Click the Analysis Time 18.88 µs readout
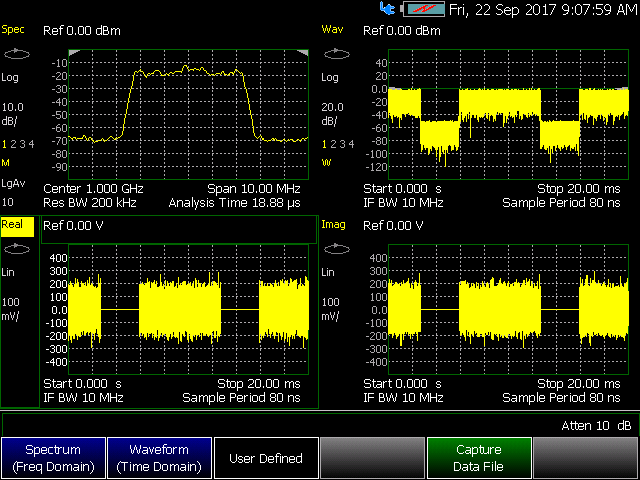Image resolution: width=640 pixels, height=480 pixels. (235, 203)
